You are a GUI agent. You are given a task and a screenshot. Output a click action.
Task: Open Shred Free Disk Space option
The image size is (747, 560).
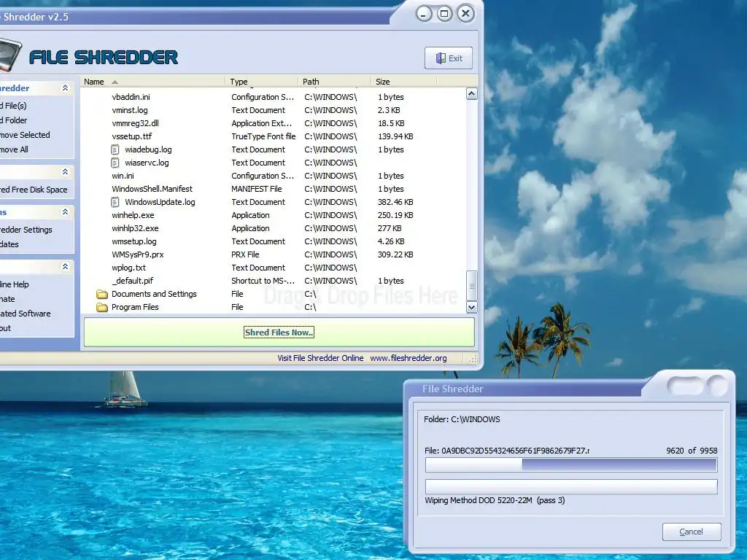coord(34,190)
